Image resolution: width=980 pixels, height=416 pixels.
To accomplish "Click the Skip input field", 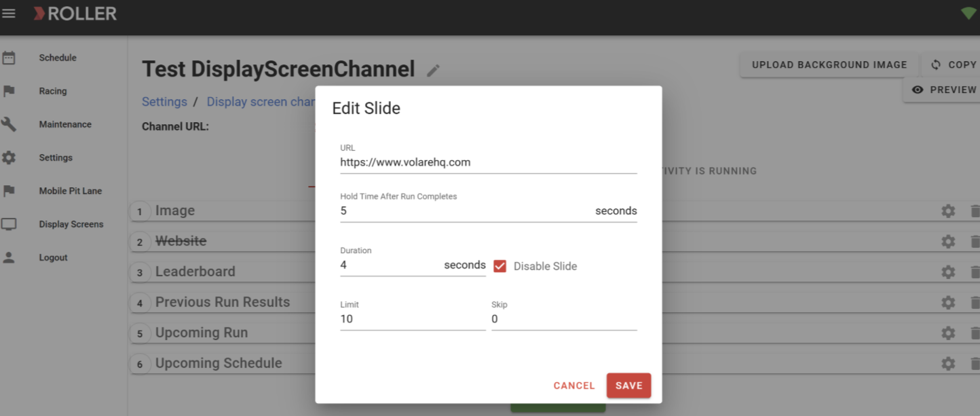I will [564, 319].
